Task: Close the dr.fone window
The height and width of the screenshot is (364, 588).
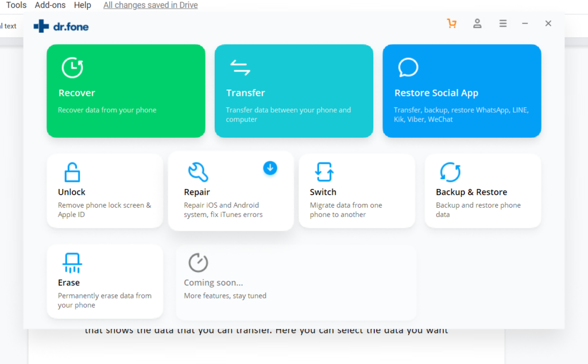Action: (548, 24)
